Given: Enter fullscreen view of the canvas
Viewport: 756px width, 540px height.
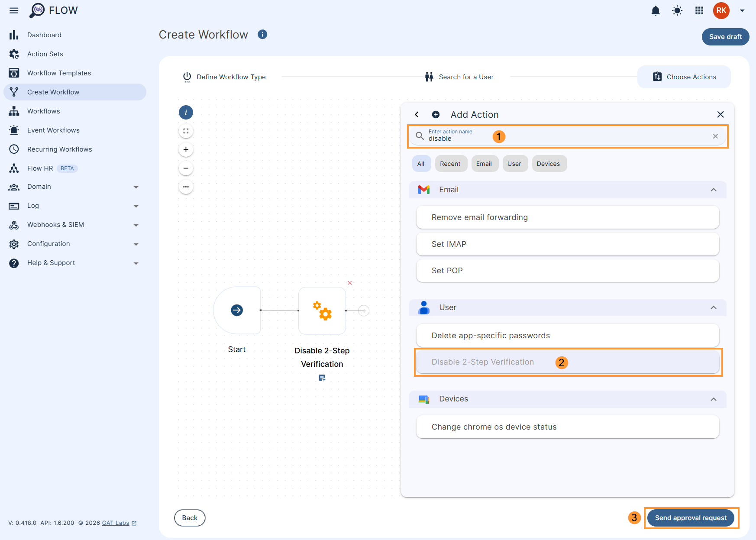Looking at the screenshot, I should tap(186, 131).
